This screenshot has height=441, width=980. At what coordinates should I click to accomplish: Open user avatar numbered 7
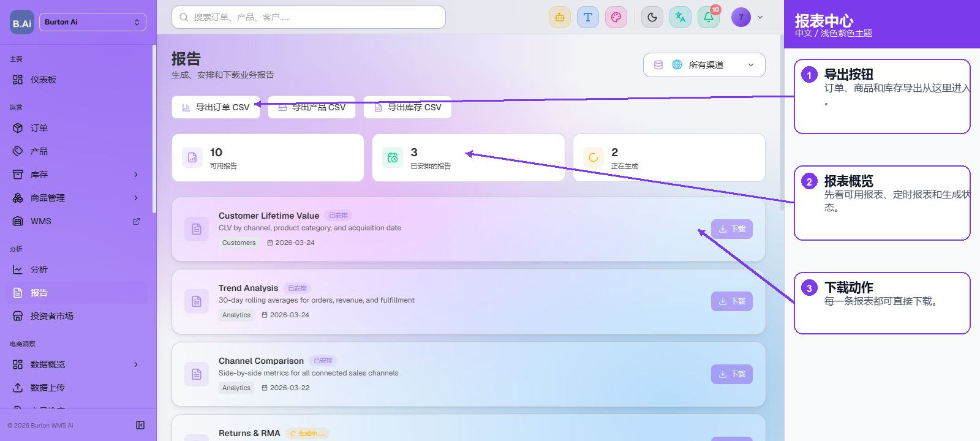pyautogui.click(x=741, y=17)
